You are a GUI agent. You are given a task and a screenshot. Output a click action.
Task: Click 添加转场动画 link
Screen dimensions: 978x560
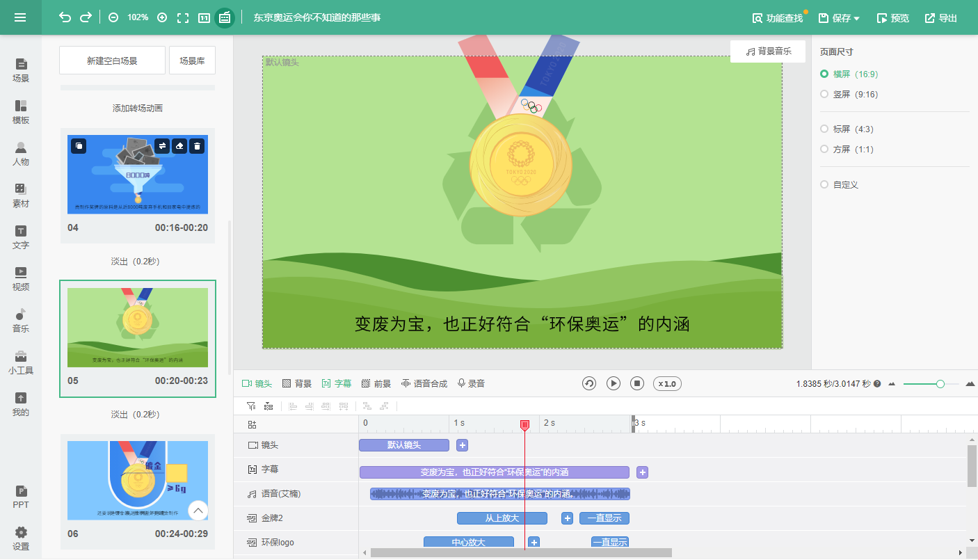click(138, 108)
